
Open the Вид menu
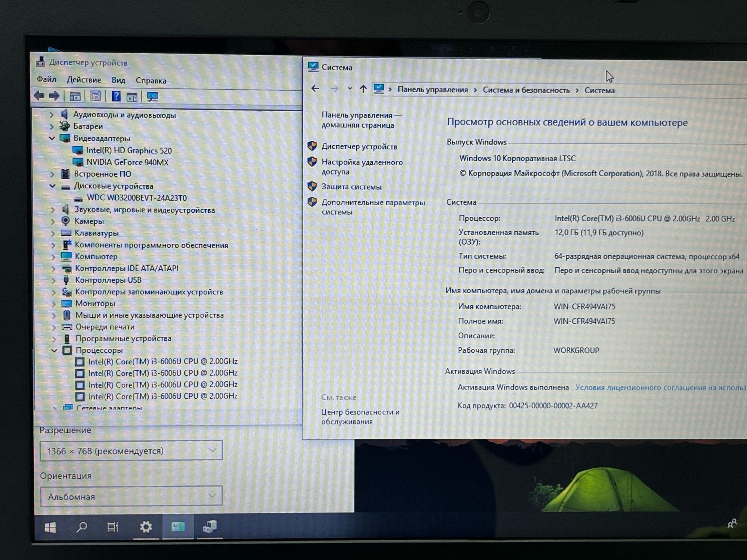coord(118,80)
